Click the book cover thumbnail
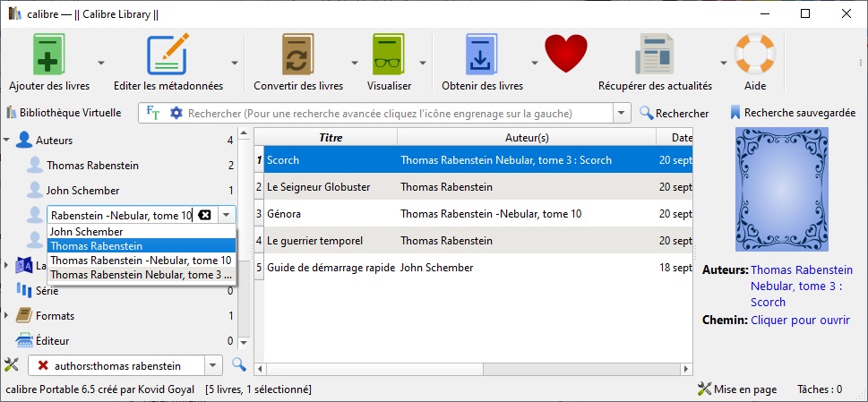 (x=782, y=190)
